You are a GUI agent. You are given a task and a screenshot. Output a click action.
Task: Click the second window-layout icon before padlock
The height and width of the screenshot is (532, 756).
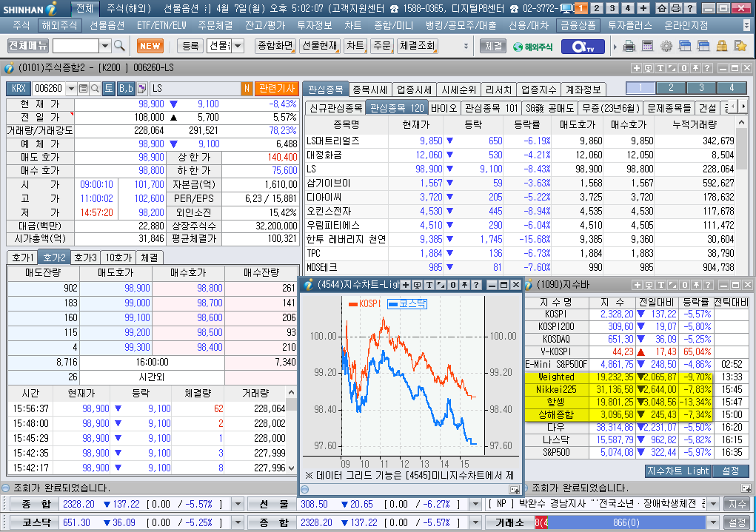(703, 47)
